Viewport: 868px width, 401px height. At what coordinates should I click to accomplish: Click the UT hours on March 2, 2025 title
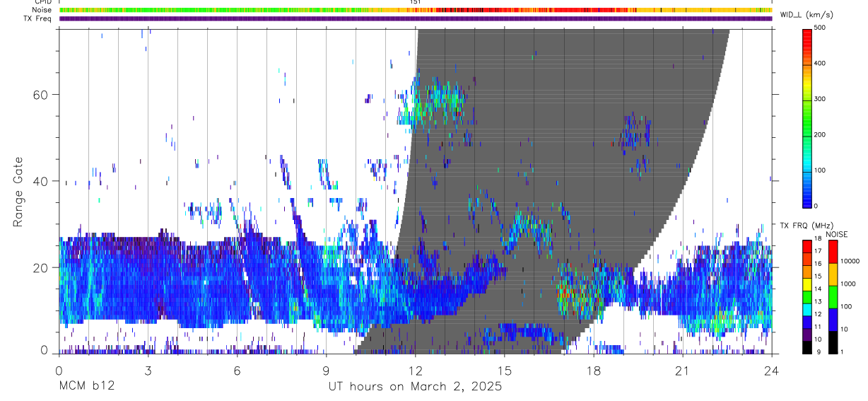coord(415,387)
